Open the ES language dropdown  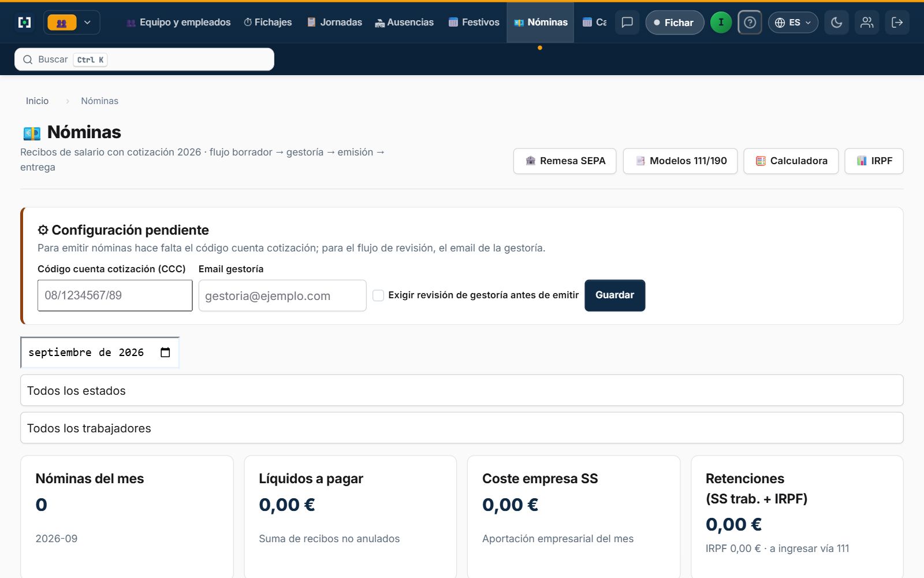click(x=793, y=23)
